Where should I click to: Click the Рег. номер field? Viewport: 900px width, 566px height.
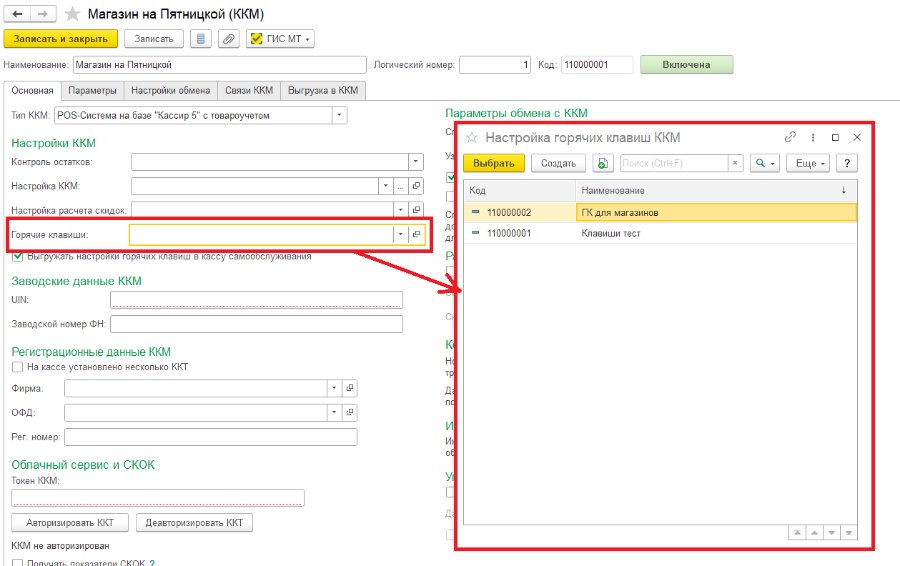pos(211,437)
